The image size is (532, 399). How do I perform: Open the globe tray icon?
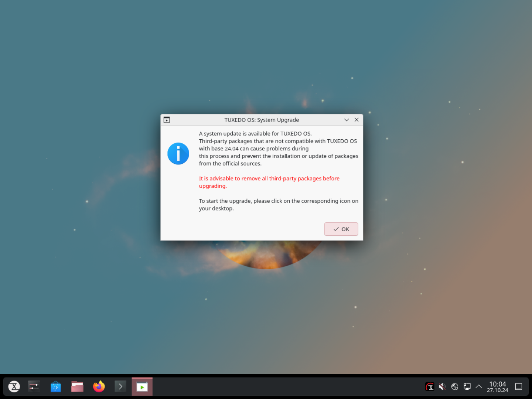(454, 386)
